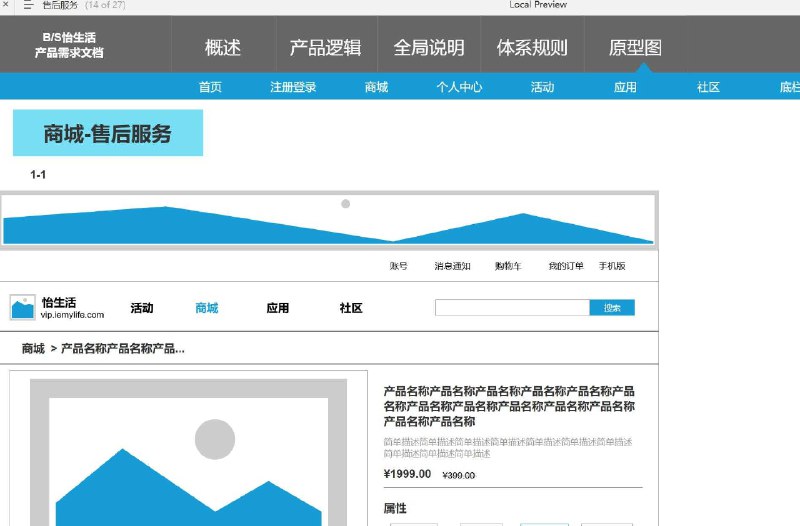
Task: Open the 购物车 link
Action: (x=508, y=266)
